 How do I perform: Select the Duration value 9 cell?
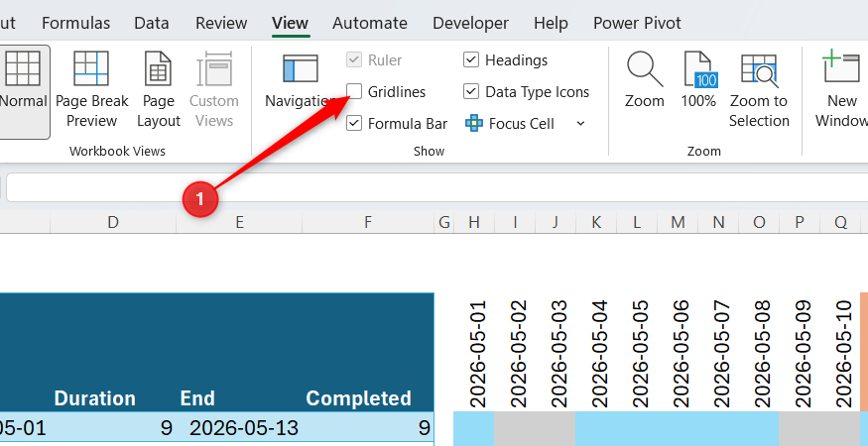click(x=113, y=428)
